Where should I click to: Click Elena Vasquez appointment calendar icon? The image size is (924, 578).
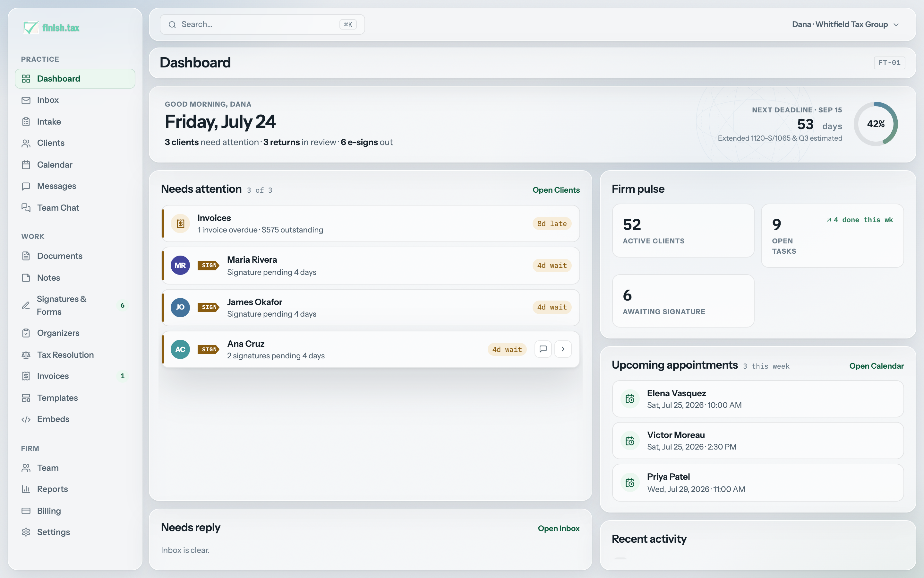point(630,399)
